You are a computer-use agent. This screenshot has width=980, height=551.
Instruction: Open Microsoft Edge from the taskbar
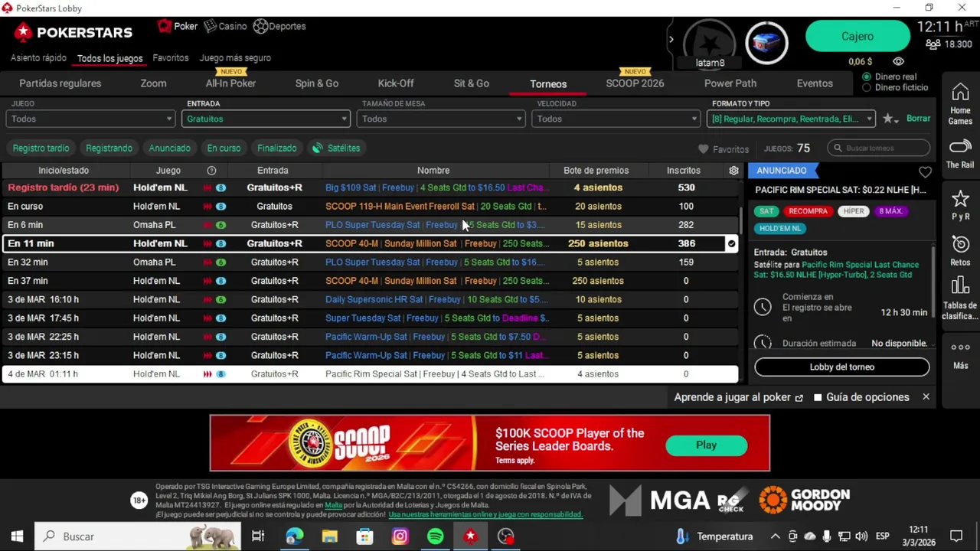pyautogui.click(x=294, y=536)
